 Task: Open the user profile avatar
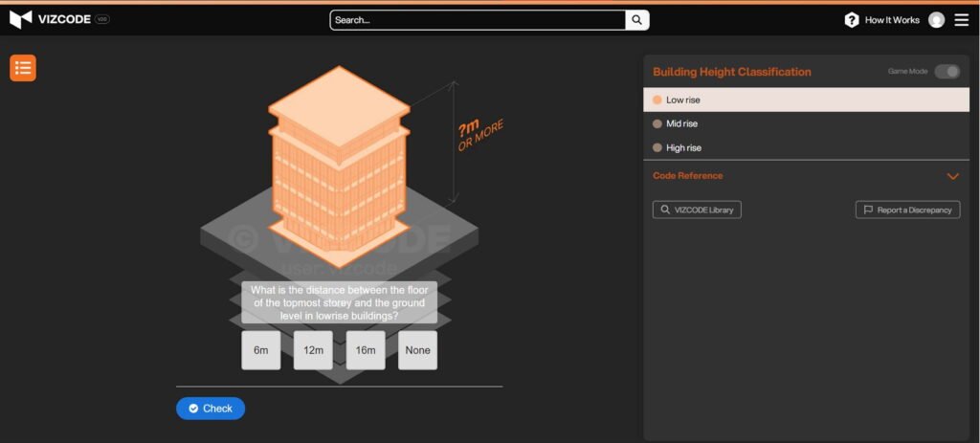coord(936,20)
